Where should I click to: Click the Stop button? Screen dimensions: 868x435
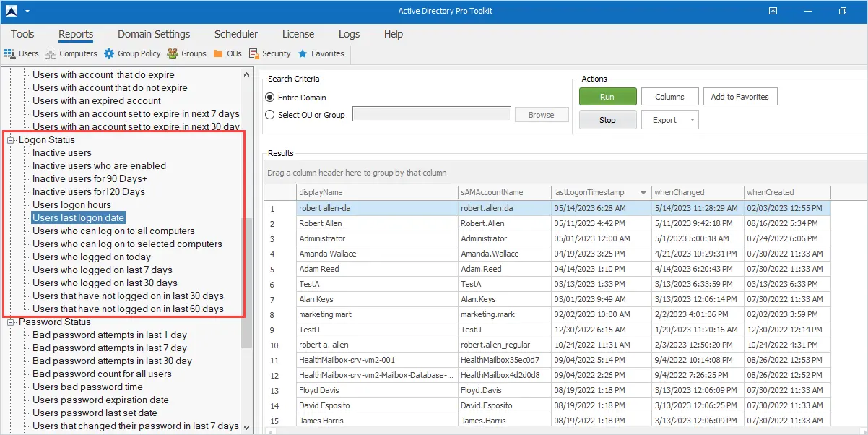click(x=607, y=120)
